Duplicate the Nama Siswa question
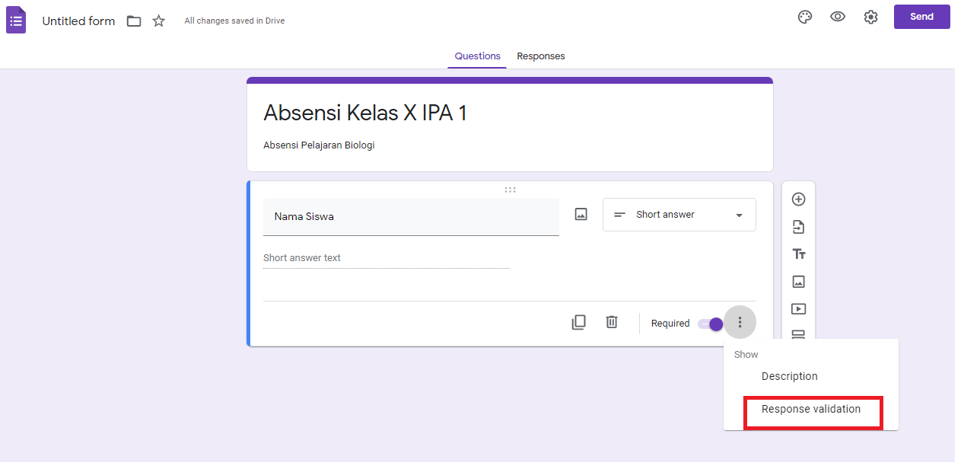980x469 pixels. coord(578,321)
